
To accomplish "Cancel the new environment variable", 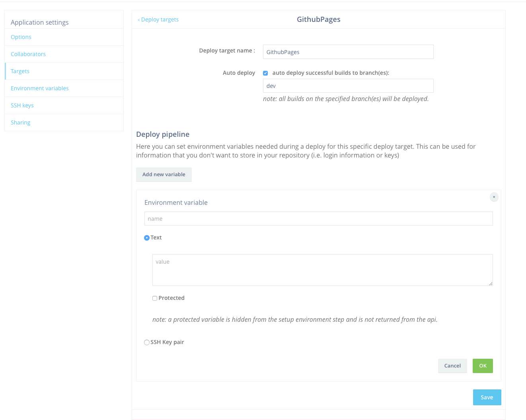I will pyautogui.click(x=452, y=366).
